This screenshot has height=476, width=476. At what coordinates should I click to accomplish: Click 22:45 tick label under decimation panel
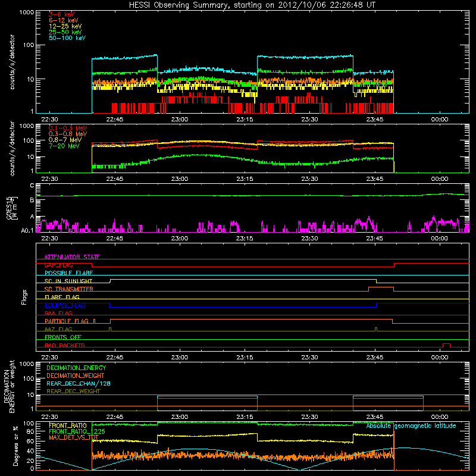tap(115, 417)
